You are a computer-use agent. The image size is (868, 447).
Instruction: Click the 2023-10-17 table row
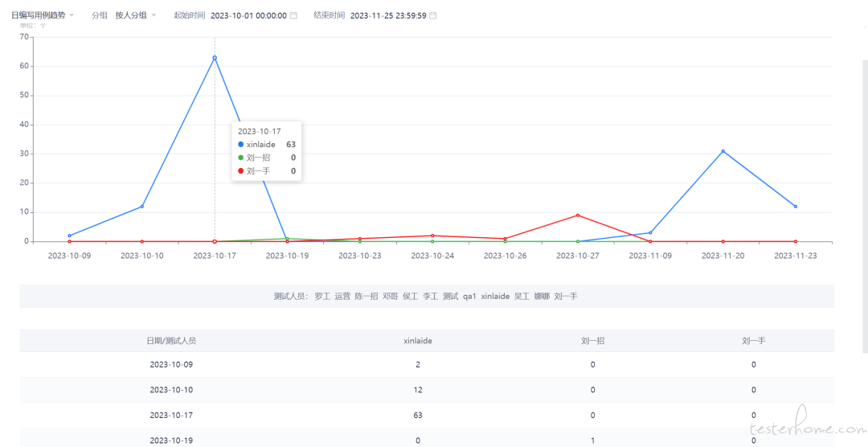click(x=427, y=415)
